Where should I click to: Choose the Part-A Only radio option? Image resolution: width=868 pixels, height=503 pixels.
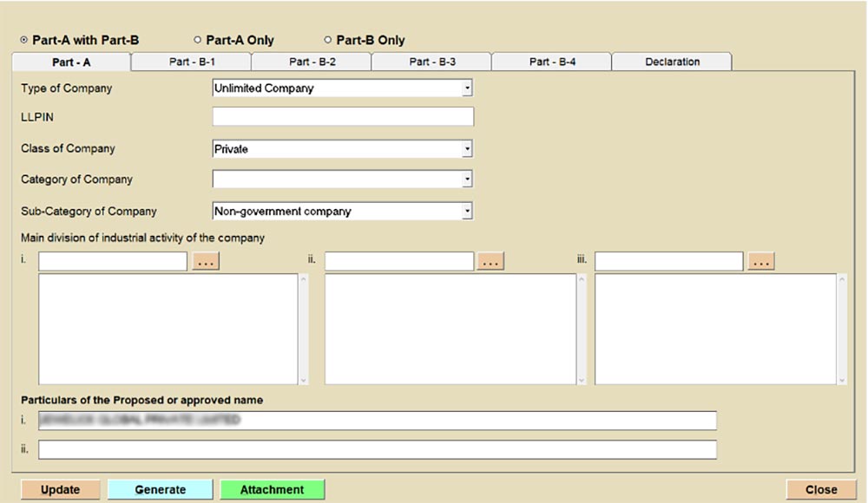coord(197,40)
